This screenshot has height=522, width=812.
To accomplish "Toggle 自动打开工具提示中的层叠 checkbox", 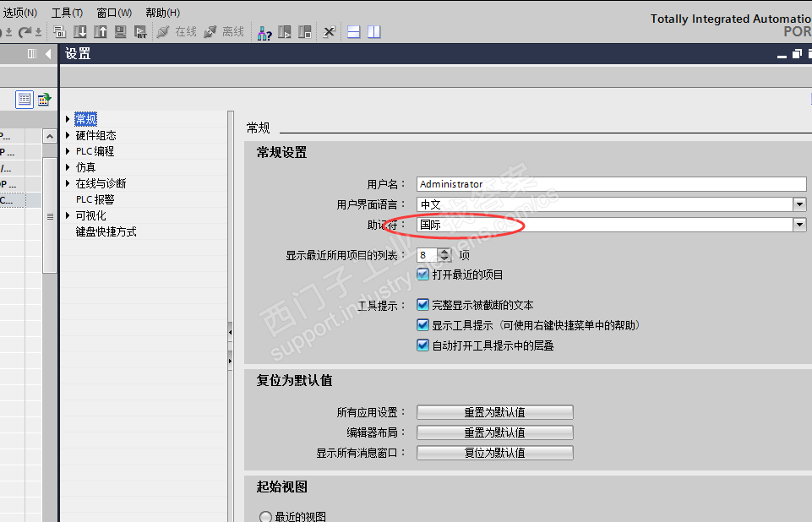I will [x=423, y=345].
